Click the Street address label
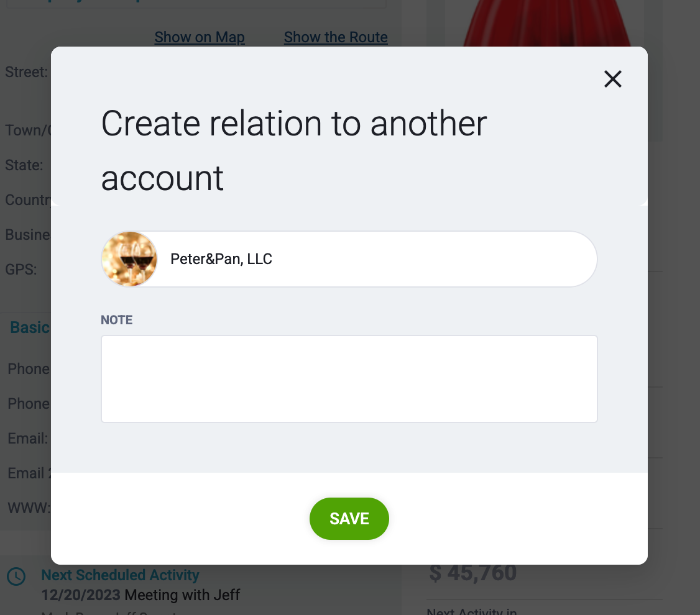The width and height of the screenshot is (700, 615). (x=26, y=72)
